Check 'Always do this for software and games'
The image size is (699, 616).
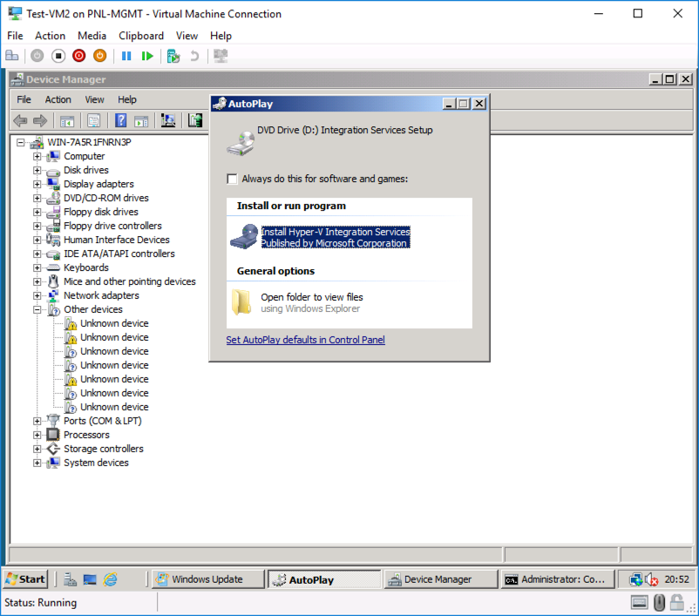tap(232, 179)
